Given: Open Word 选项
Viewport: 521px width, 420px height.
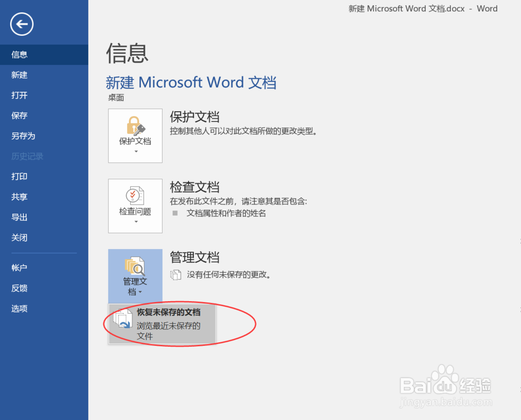Looking at the screenshot, I should pos(44,308).
